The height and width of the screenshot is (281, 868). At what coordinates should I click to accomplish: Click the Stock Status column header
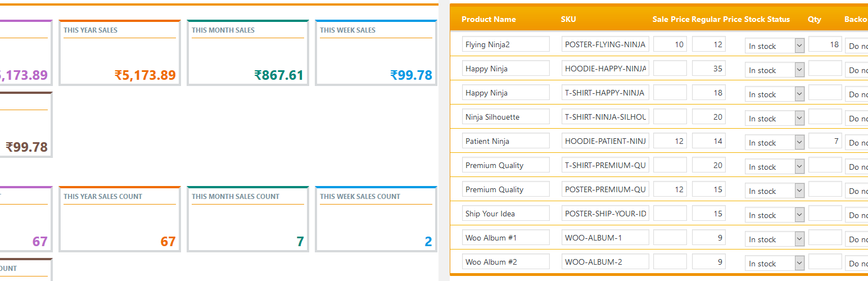tap(767, 19)
